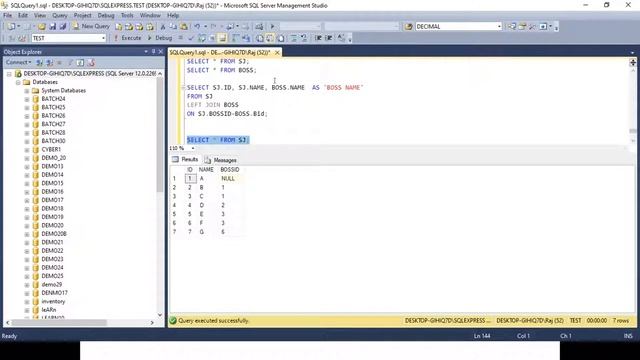Toggle Results to Text icon
Screen dimensions: 640x360
[260, 38]
